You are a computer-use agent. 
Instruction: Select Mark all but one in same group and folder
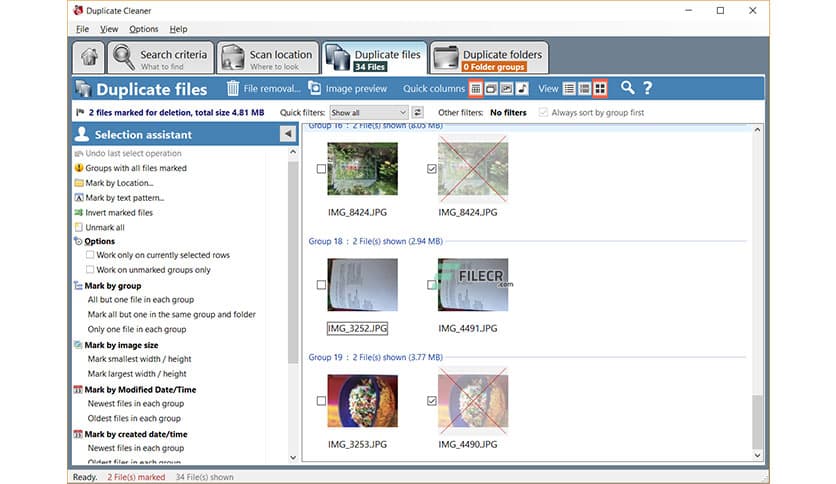click(172, 314)
